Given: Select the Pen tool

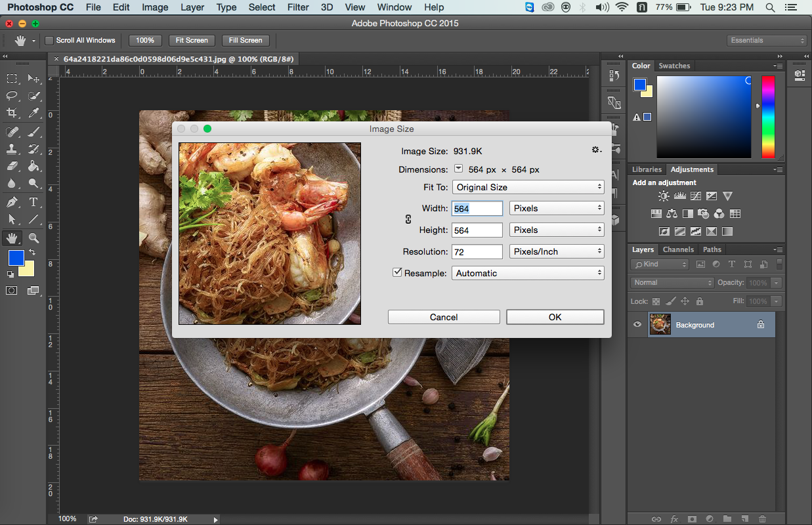Looking at the screenshot, I should (12, 202).
